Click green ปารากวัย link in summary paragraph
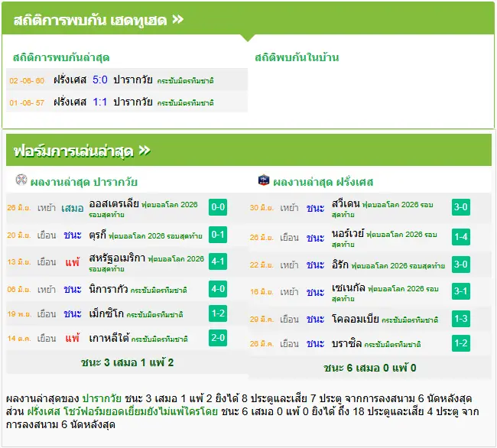 pos(102,398)
